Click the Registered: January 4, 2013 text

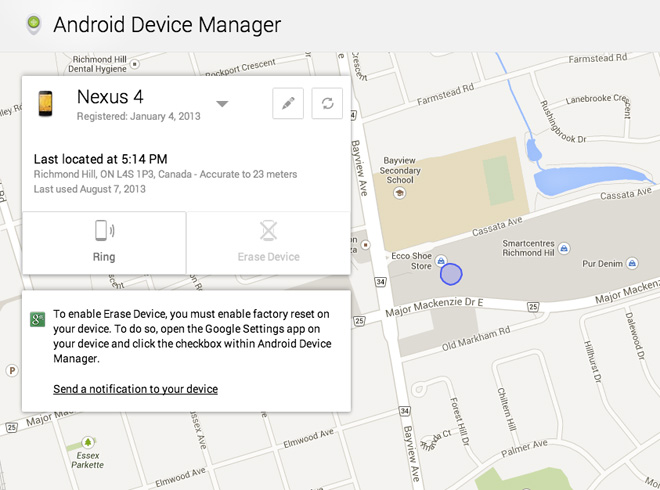138,116
